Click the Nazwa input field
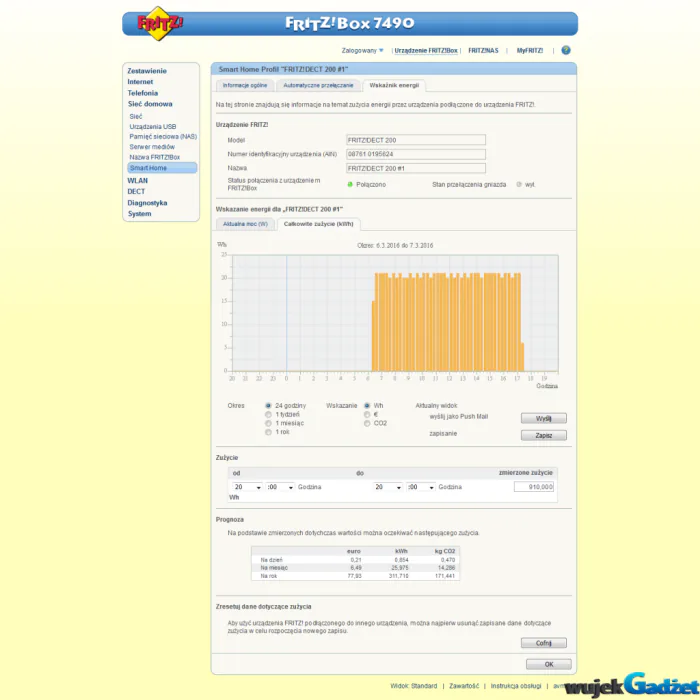The image size is (700, 700). pyautogui.click(x=416, y=168)
